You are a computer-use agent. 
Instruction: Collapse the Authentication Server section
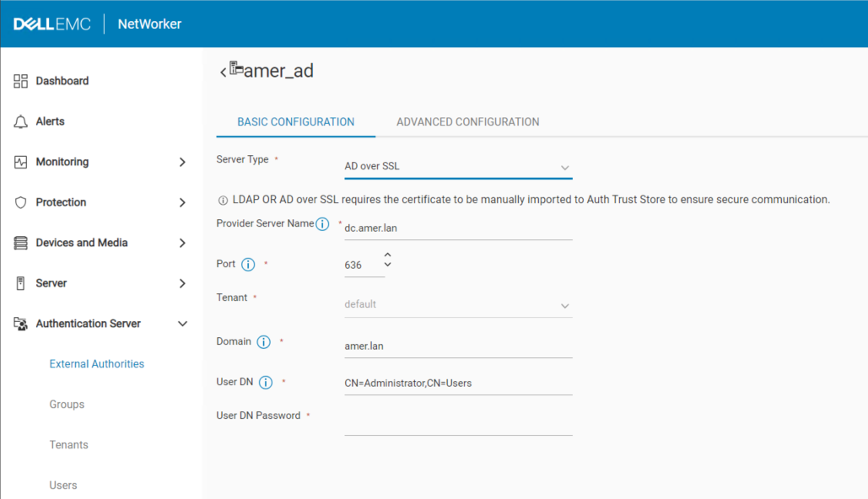coord(182,324)
